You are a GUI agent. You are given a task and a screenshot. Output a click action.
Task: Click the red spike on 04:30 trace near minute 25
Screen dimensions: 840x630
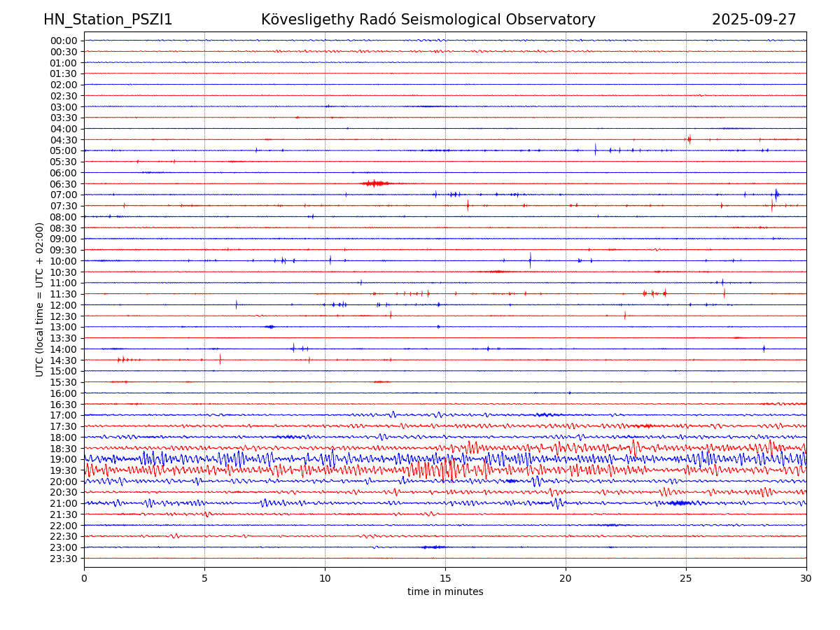point(689,139)
